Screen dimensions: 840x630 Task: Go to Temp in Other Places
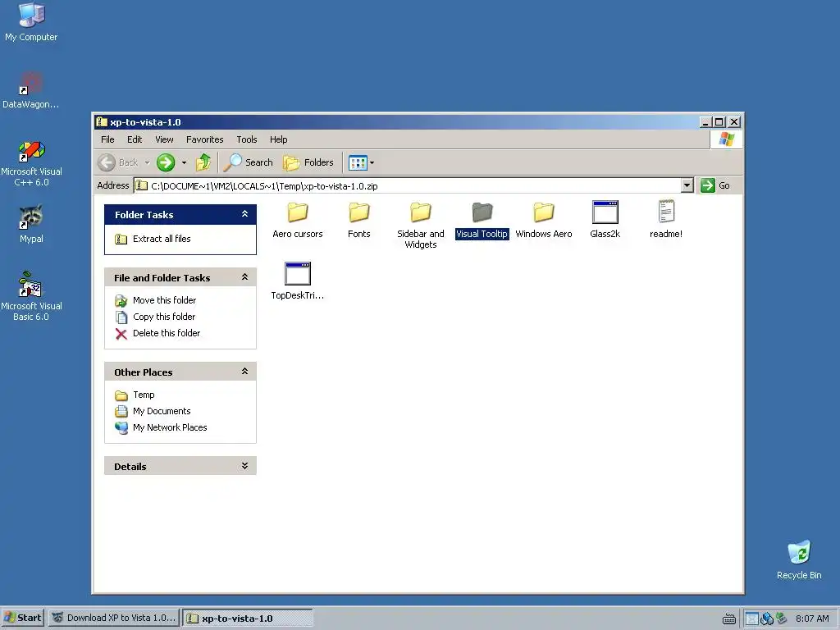coord(135,395)
